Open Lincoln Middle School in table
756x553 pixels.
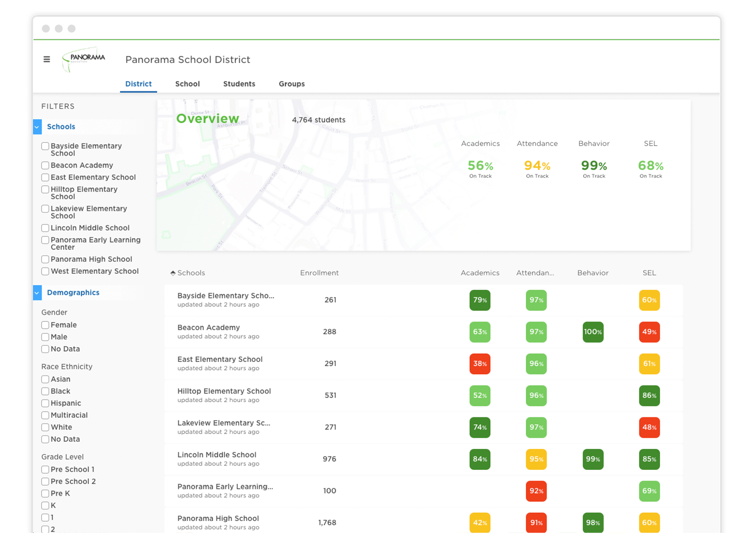217,455
